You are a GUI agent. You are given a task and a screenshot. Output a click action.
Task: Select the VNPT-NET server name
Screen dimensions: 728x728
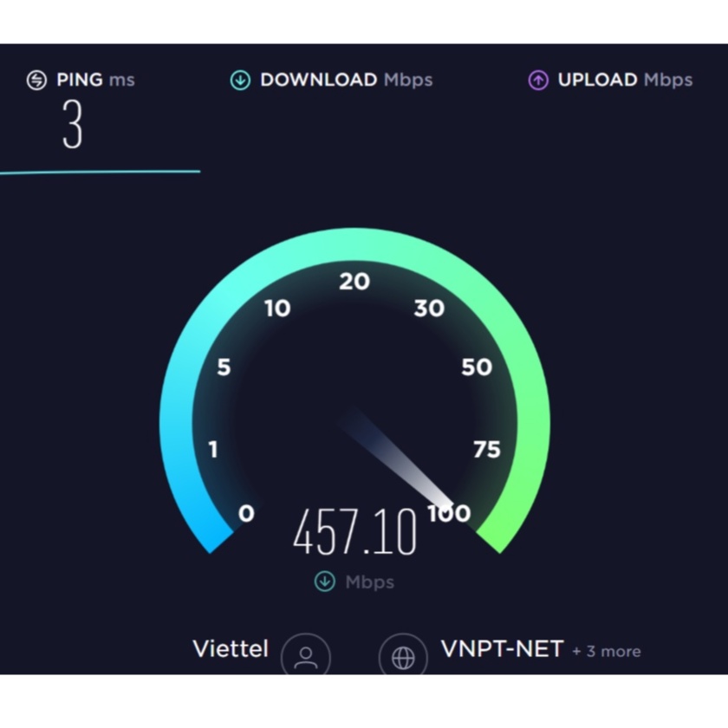pos(503,648)
